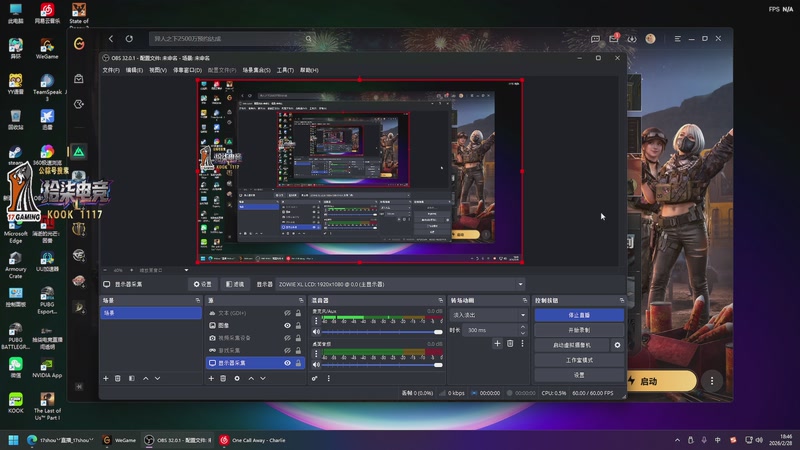Screen dimensions: 800x450
Task: Add a scene transition with plus icon
Action: coord(497,343)
